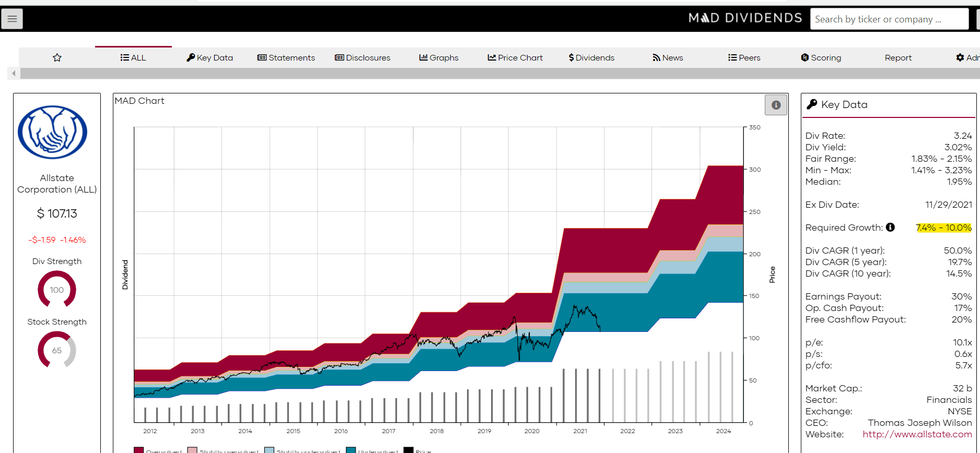
Task: Toggle the Overvalued legend swatch
Action: point(138,450)
